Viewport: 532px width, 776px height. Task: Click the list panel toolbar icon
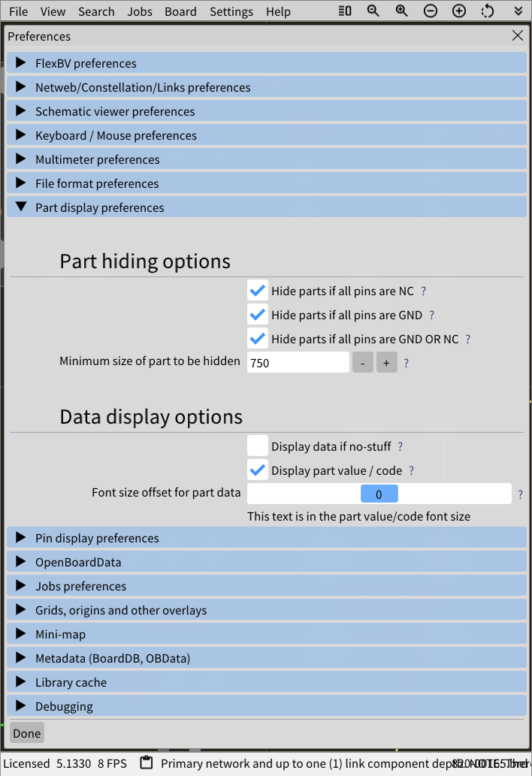click(345, 11)
